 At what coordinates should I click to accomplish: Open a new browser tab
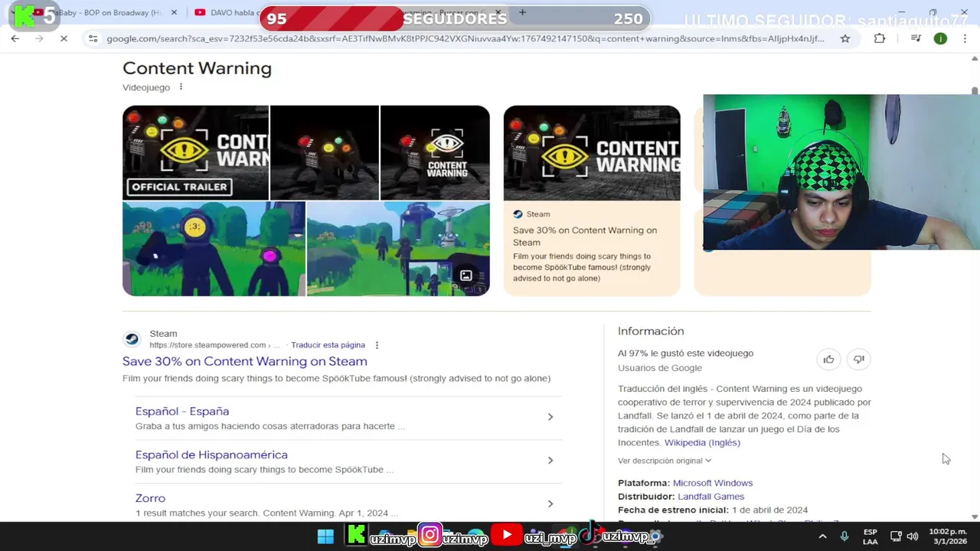click(x=522, y=12)
